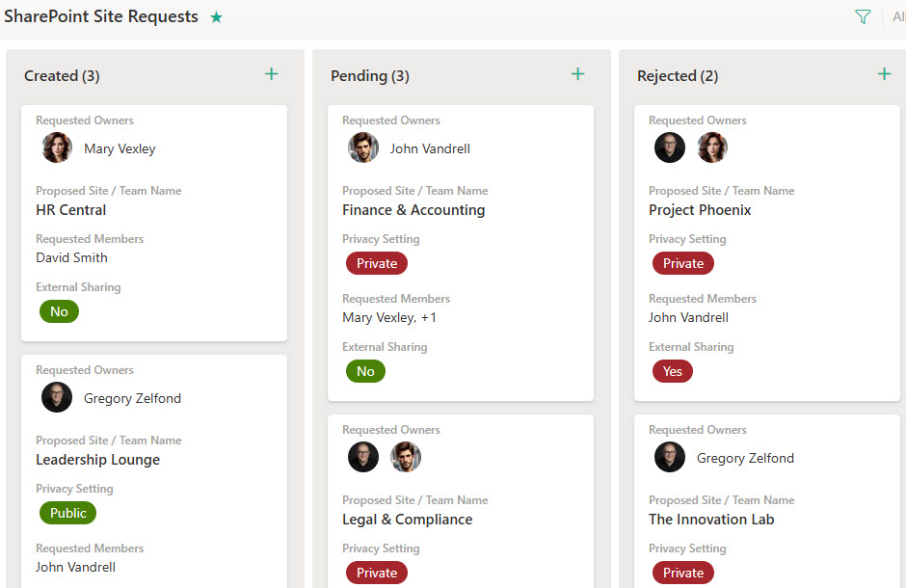906x588 pixels.
Task: Select the Rejected (2) column header
Action: coord(678,76)
